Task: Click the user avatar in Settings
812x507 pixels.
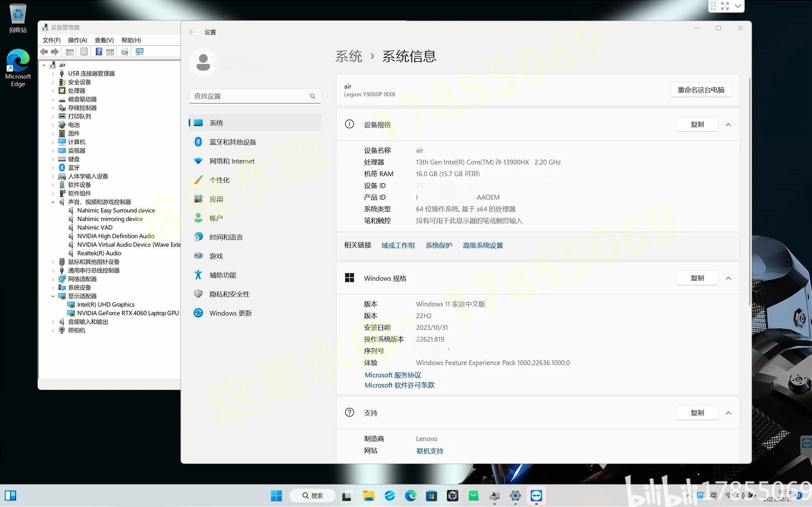Action: 203,63
